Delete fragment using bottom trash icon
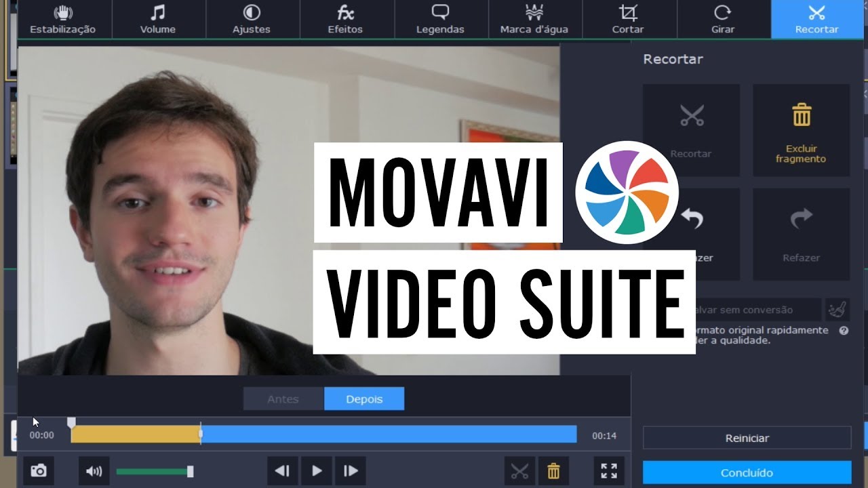Viewport: 868px width, 488px height. pos(553,470)
